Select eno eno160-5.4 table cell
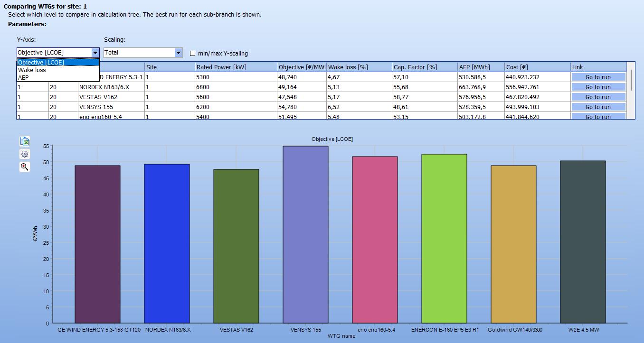This screenshot has height=343, width=644. tap(111, 116)
